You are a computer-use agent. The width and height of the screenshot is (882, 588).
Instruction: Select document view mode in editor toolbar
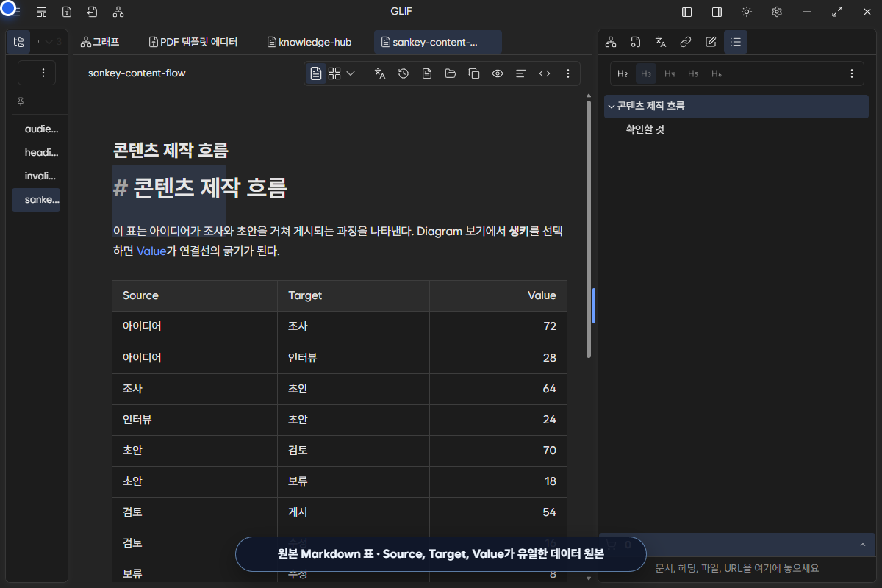click(x=316, y=73)
